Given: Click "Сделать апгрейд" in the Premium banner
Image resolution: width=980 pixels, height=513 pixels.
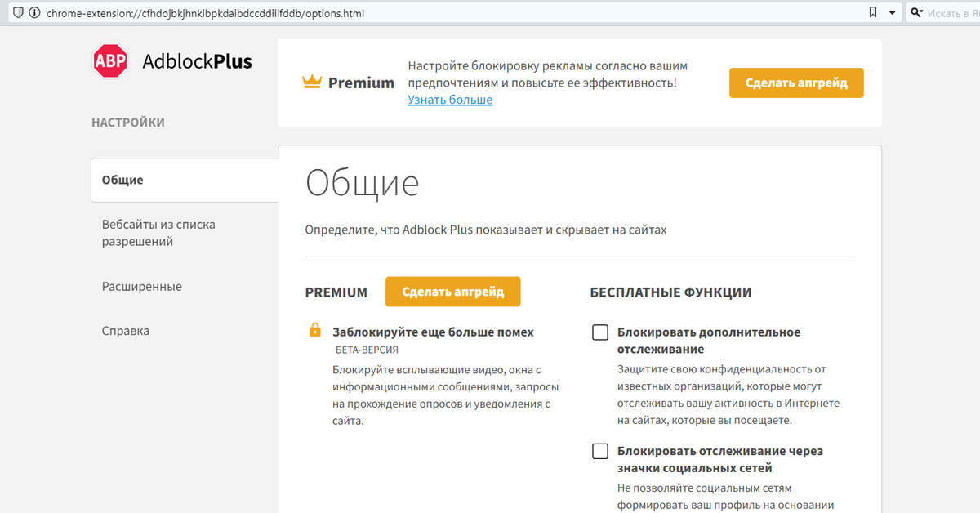Looking at the screenshot, I should (x=795, y=83).
